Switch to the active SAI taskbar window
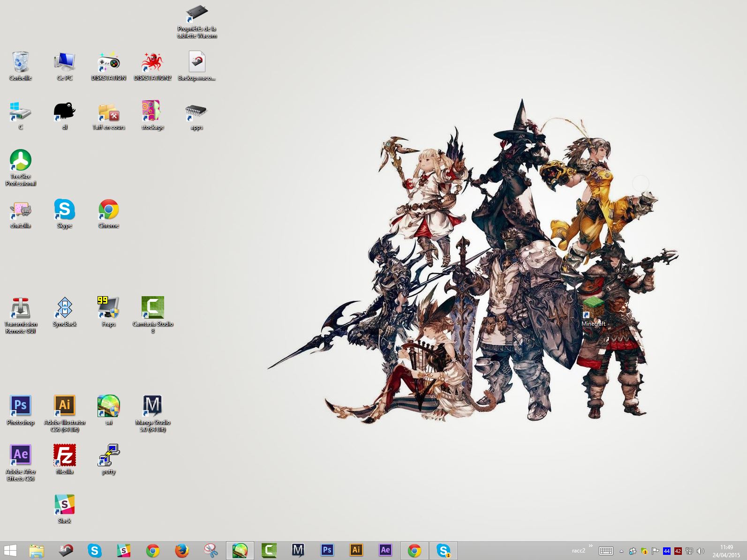The image size is (747, 560). (x=240, y=551)
